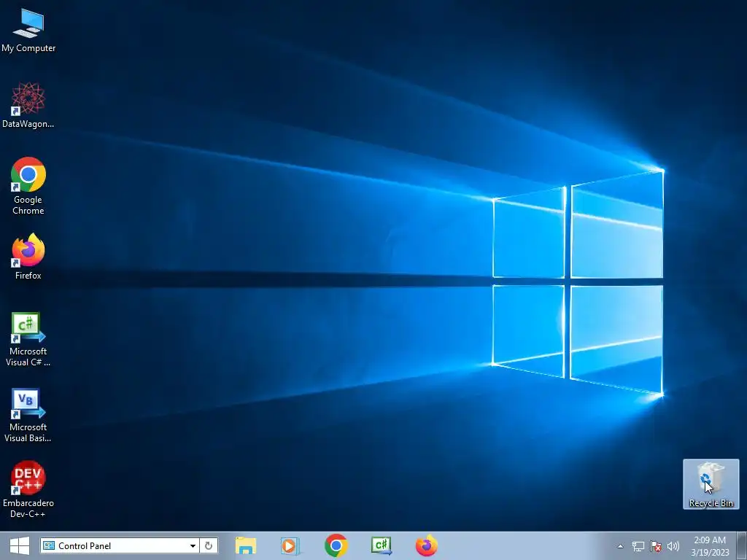747x560 pixels.
Task: Click the "Embarcadero Dev-C++" label text
Action: tap(28, 508)
